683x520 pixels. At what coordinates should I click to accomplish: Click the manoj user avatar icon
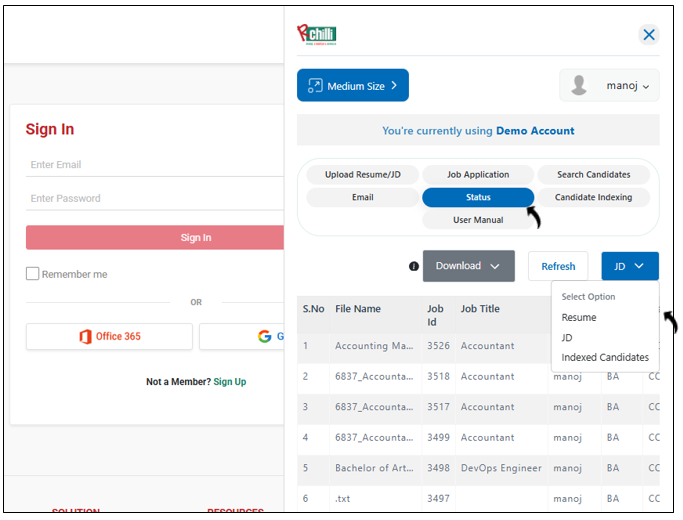579,86
